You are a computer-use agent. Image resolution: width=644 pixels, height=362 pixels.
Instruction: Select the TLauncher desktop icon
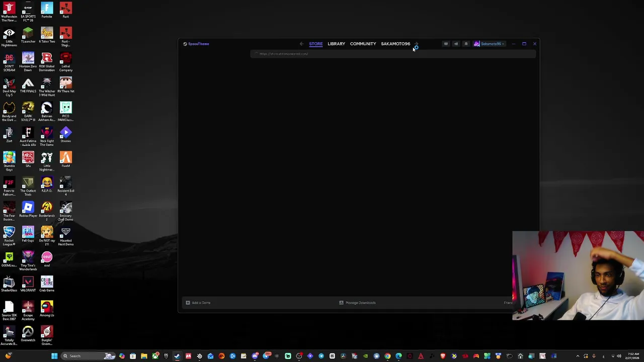tap(28, 35)
